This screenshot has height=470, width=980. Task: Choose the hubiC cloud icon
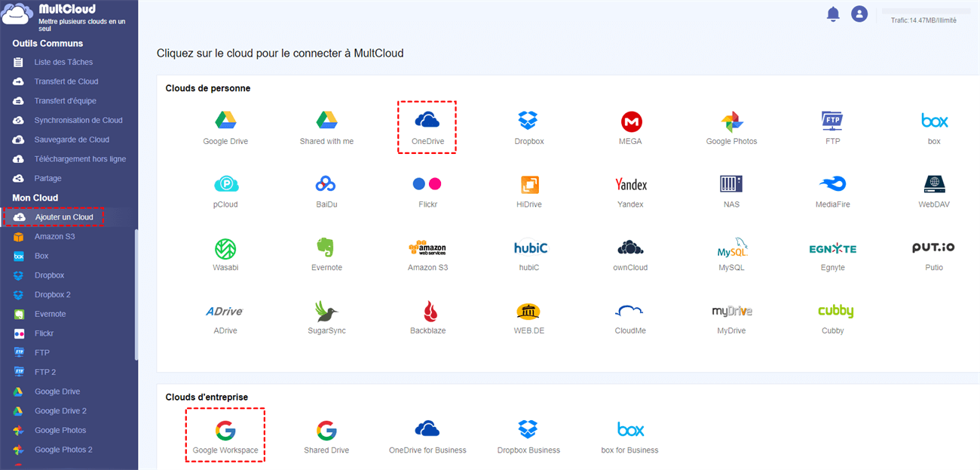pyautogui.click(x=531, y=247)
